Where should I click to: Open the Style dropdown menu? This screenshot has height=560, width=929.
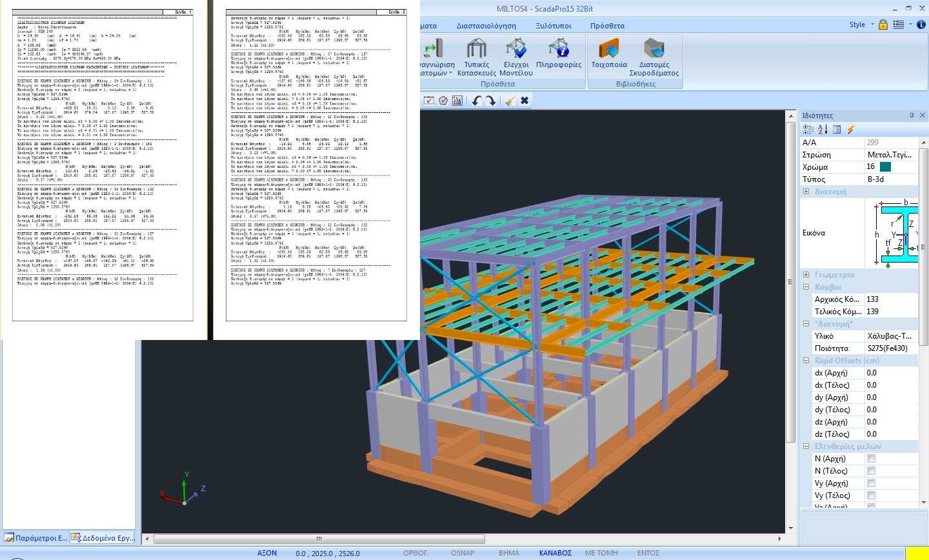(861, 25)
